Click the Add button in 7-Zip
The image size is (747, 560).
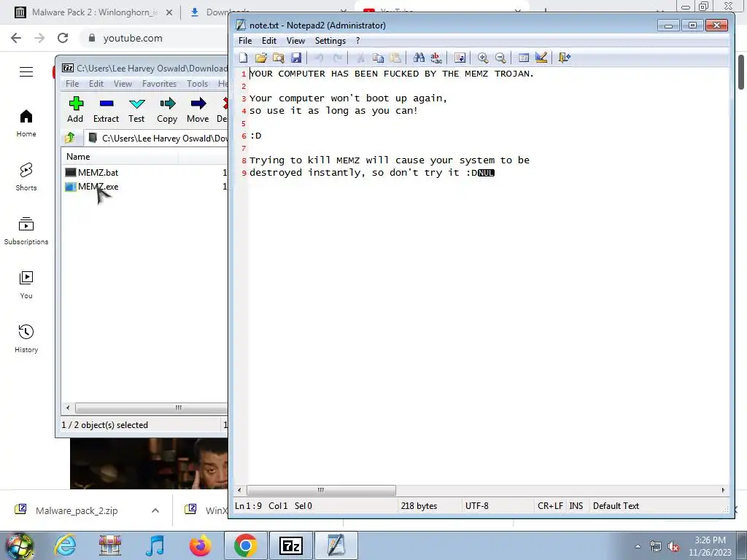[x=75, y=110]
